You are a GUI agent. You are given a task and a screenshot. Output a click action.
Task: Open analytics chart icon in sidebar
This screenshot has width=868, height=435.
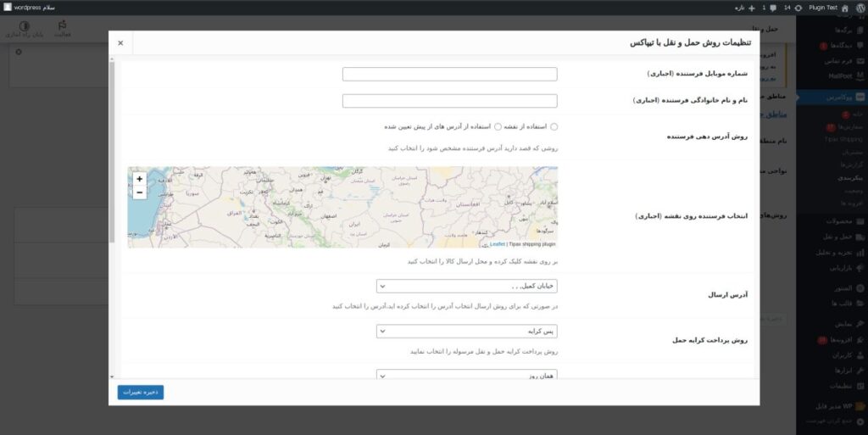tap(860, 253)
